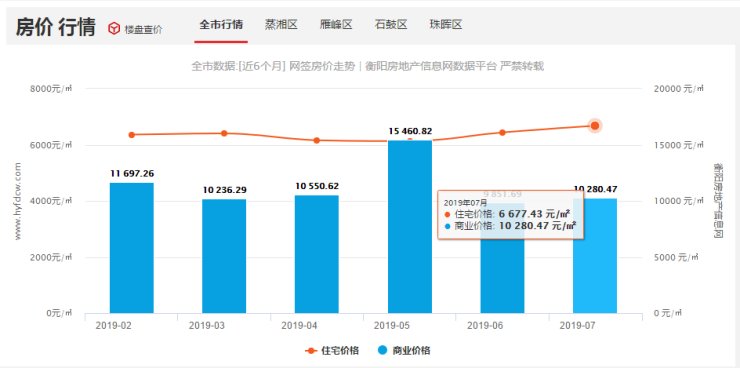Click the orange line point for 2019-03

tap(224, 133)
